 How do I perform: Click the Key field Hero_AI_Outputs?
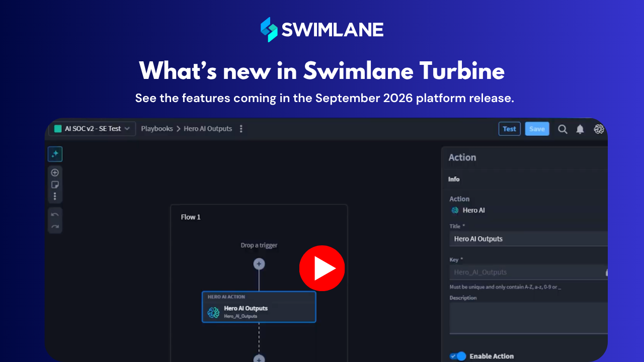pos(528,272)
